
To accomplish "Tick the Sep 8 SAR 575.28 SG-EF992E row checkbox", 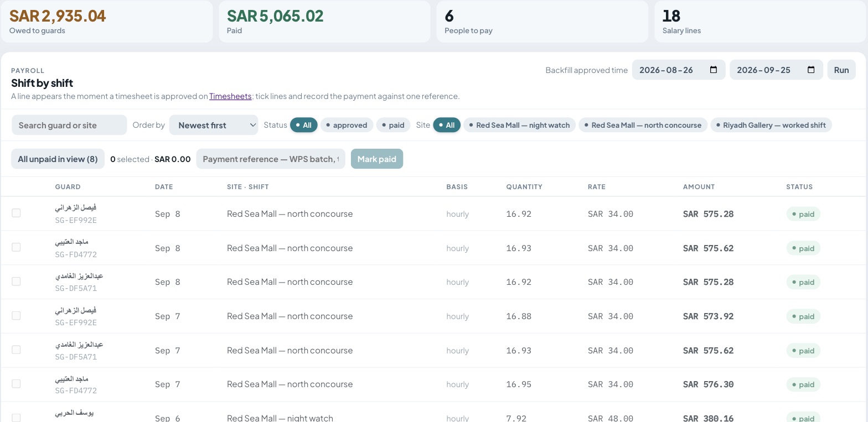I will click(16, 213).
